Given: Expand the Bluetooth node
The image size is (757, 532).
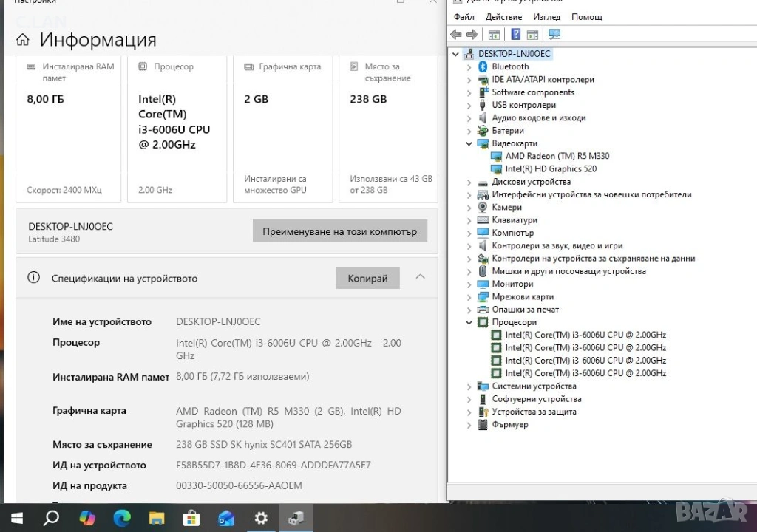Looking at the screenshot, I should (x=469, y=67).
